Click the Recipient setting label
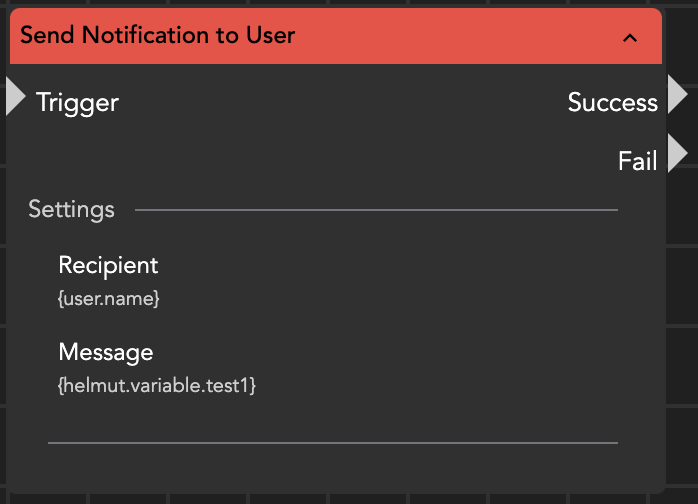Viewport: 698px width, 504px height. (108, 265)
